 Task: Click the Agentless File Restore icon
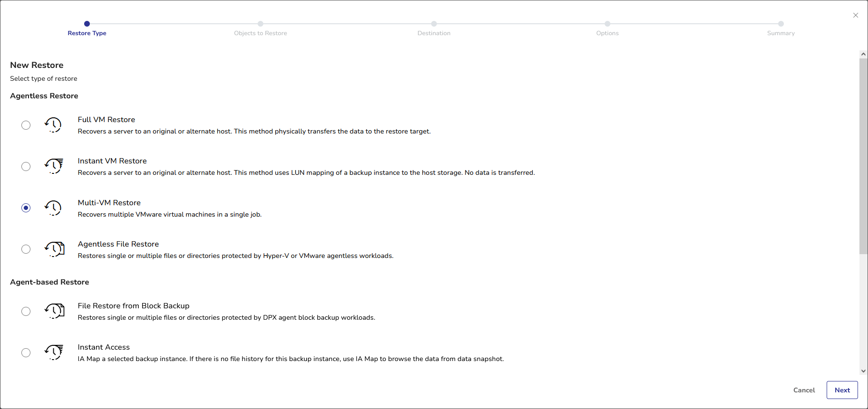[54, 249]
